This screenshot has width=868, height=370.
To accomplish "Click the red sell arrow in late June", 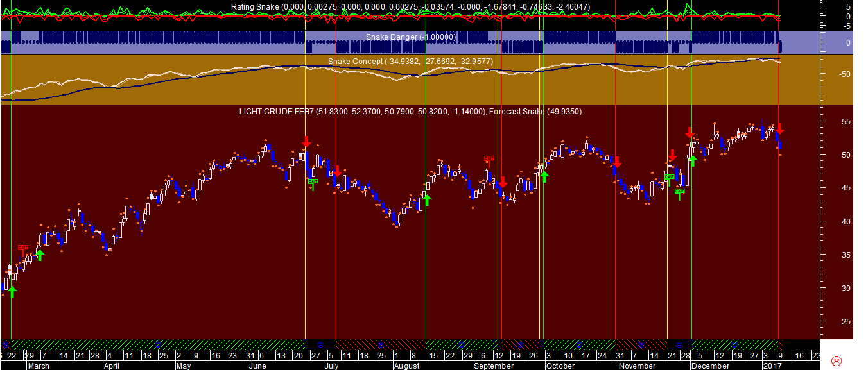I will coord(307,141).
